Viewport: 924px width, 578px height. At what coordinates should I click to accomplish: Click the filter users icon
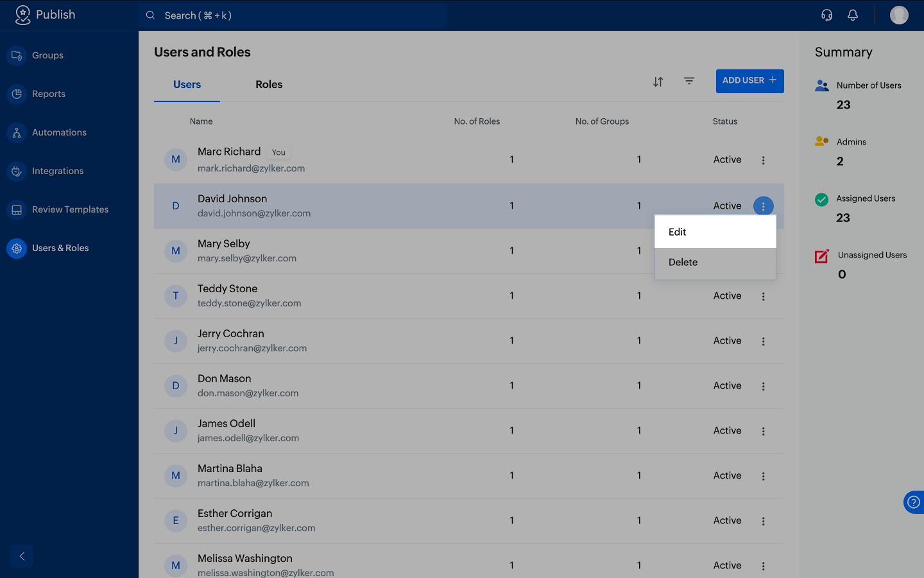pos(689,81)
